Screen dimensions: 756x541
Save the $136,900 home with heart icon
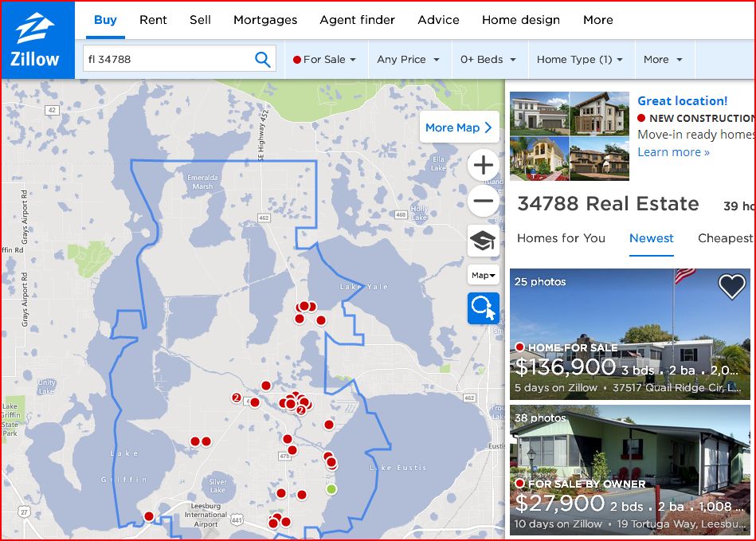point(731,286)
